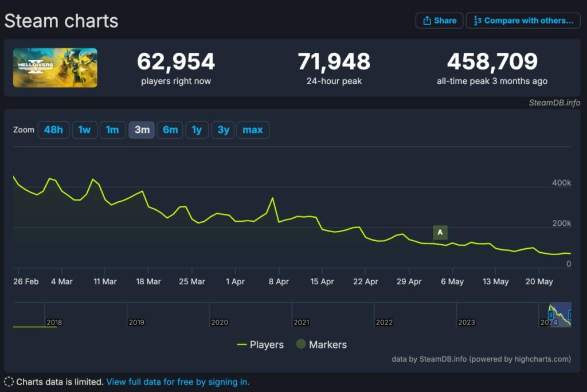
Task: Click the SteamDB.info credit text
Action: (554, 103)
